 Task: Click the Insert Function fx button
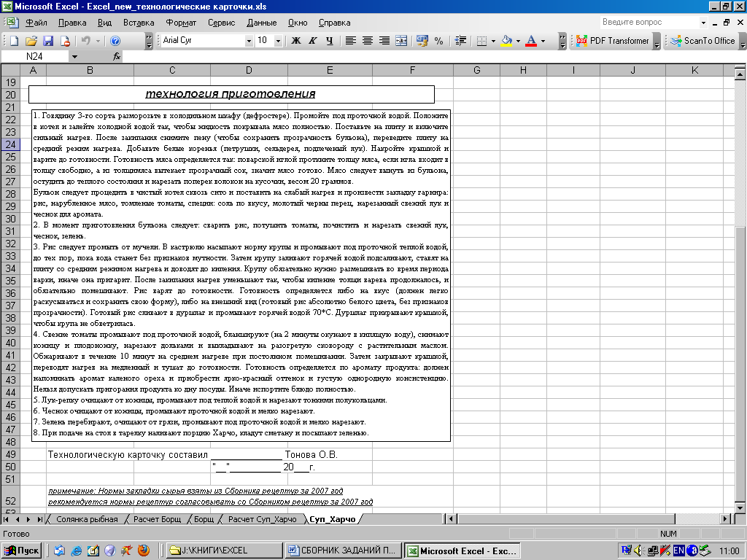tap(117, 57)
